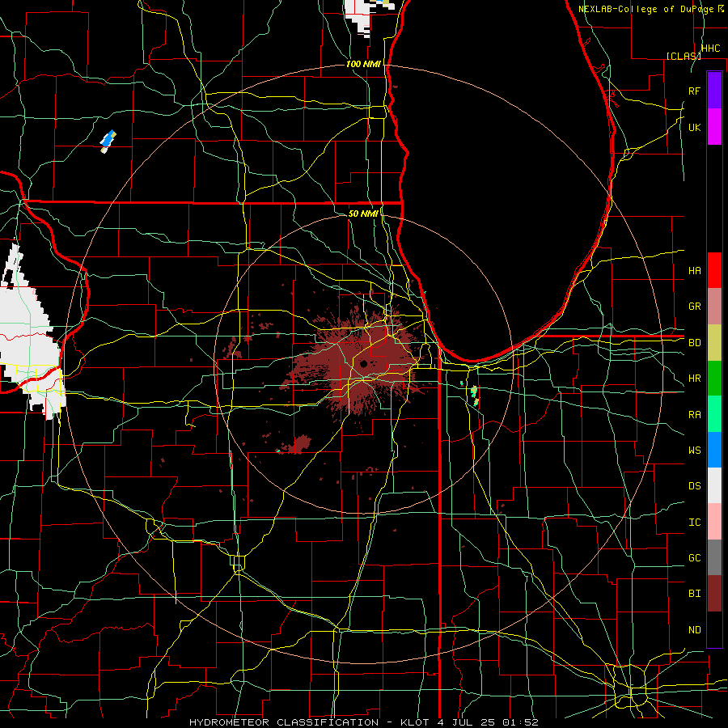
Task: Click the "100 NMI" range ring label
Action: pyautogui.click(x=363, y=64)
